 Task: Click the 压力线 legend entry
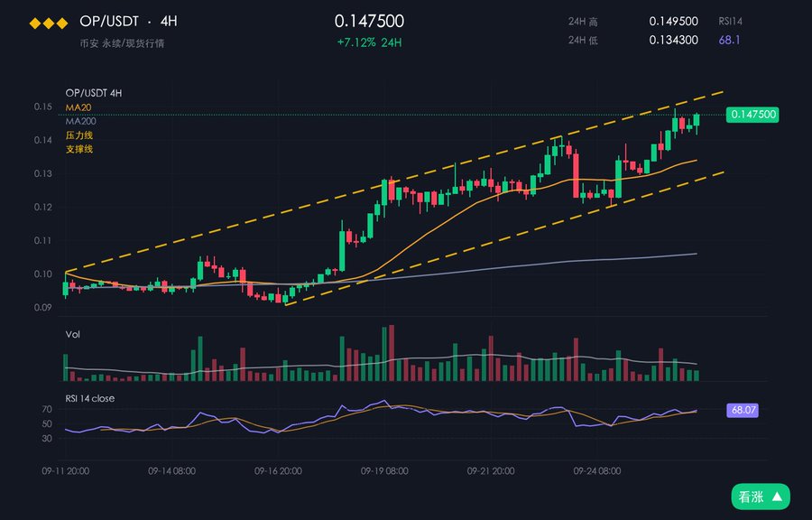(79, 135)
